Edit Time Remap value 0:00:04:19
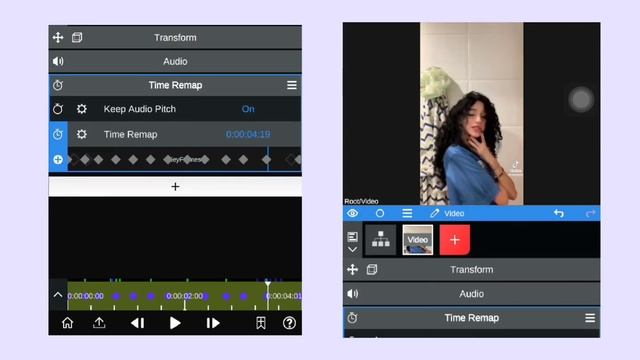Image resolution: width=640 pixels, height=360 pixels. pyautogui.click(x=248, y=134)
